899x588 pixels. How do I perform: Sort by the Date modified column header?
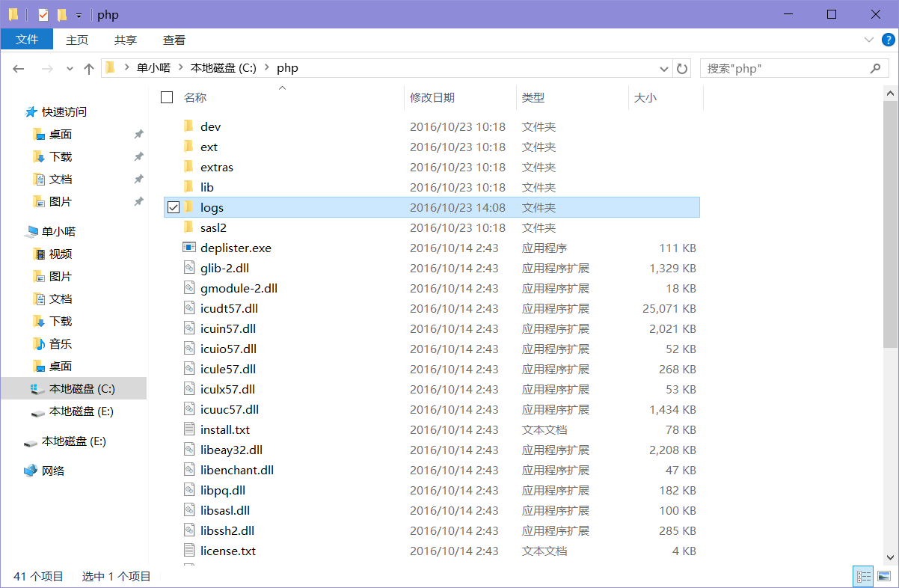coord(432,97)
